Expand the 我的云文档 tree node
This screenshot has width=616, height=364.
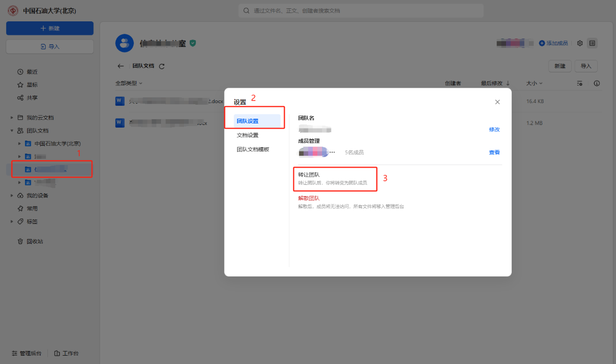click(12, 118)
